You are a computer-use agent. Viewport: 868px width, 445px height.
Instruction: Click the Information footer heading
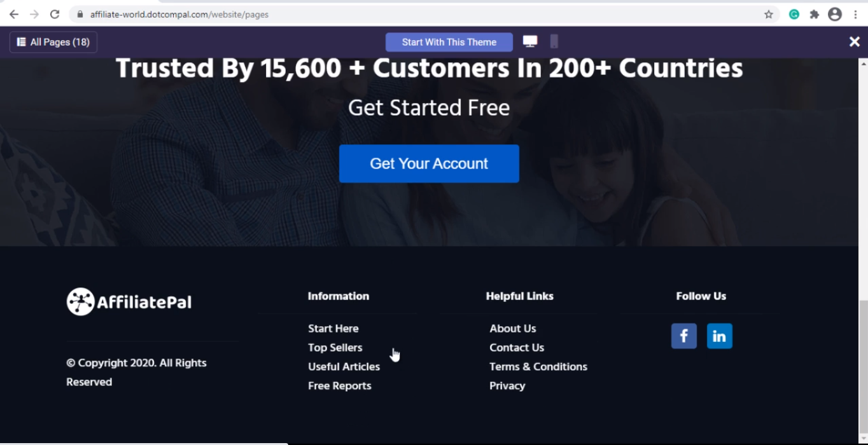[339, 296]
